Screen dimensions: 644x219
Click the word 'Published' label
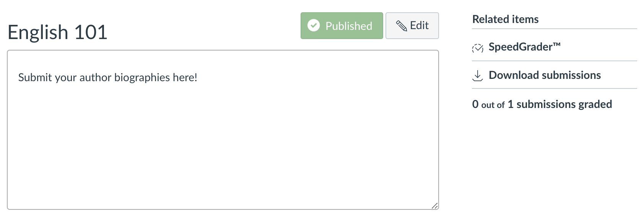pyautogui.click(x=349, y=26)
